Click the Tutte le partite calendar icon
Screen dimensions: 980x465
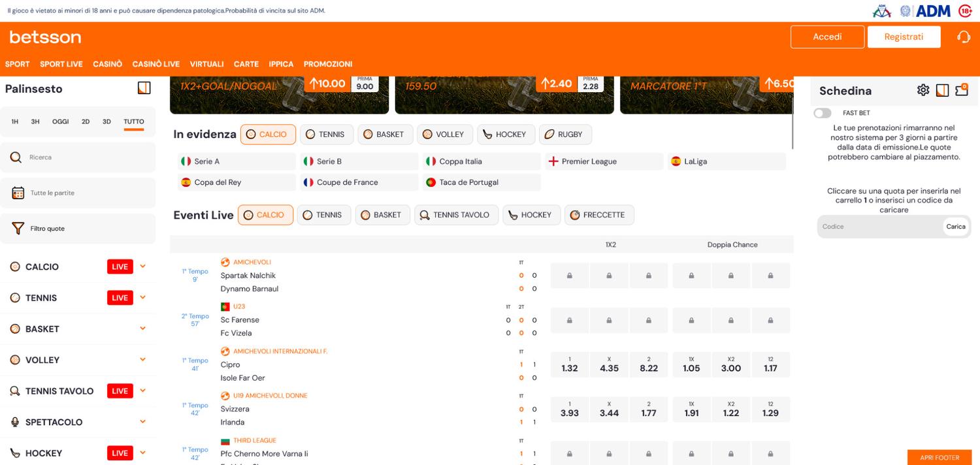coord(18,192)
